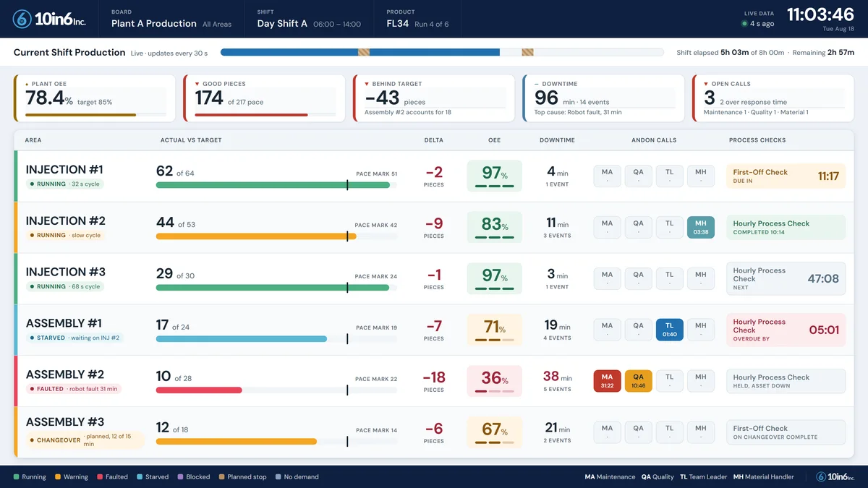Click the Injection #2 orange progress bar
The image size is (868, 488).
[256, 236]
